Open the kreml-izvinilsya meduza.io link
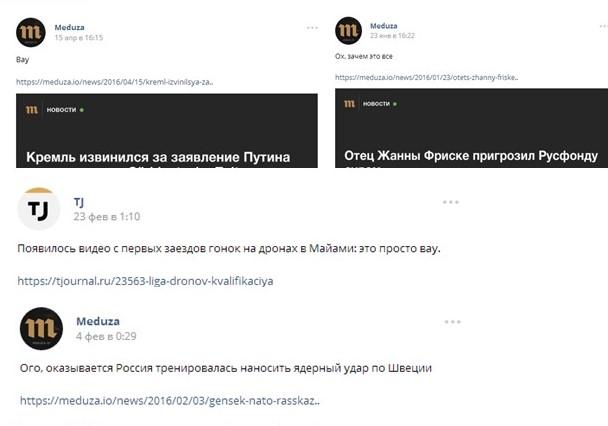Image resolution: width=608 pixels, height=426 pixels. 115,82
